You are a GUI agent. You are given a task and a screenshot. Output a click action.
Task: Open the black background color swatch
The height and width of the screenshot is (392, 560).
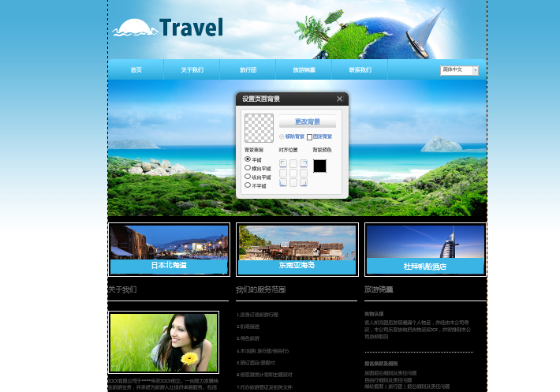(x=319, y=166)
